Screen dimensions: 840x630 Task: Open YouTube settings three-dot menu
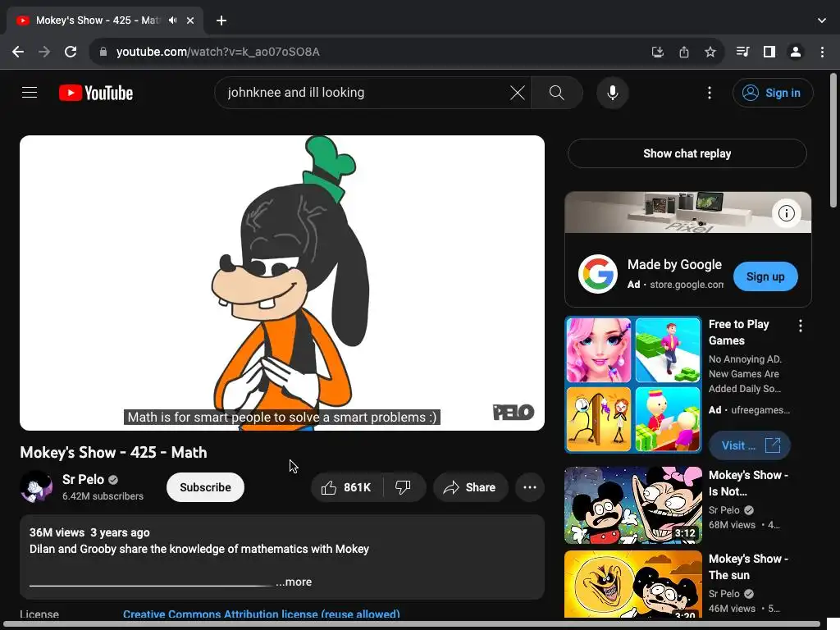tap(710, 93)
